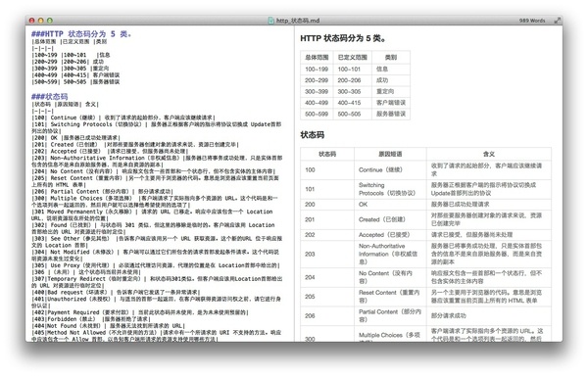The width and height of the screenshot is (588, 377).
Task: Click the http_状态码.md title text
Action: [298, 21]
